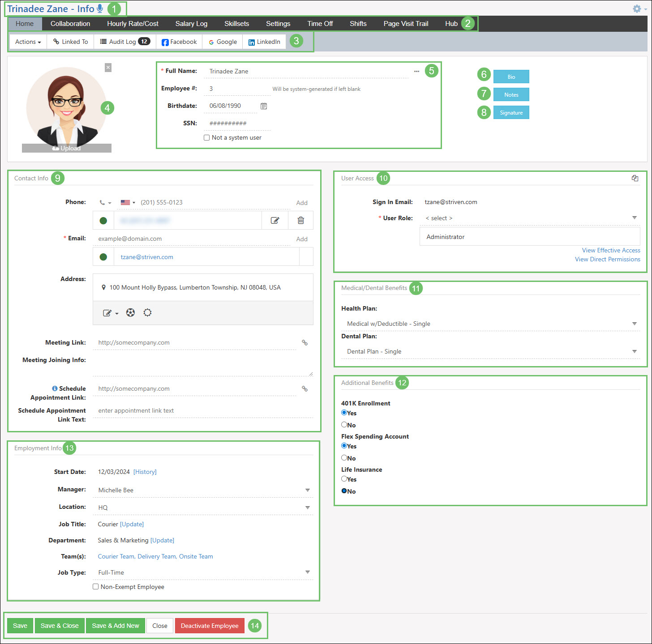Screen dimensions: 652x644
Task: Open the gear settings menu at top right
Action: point(637,9)
